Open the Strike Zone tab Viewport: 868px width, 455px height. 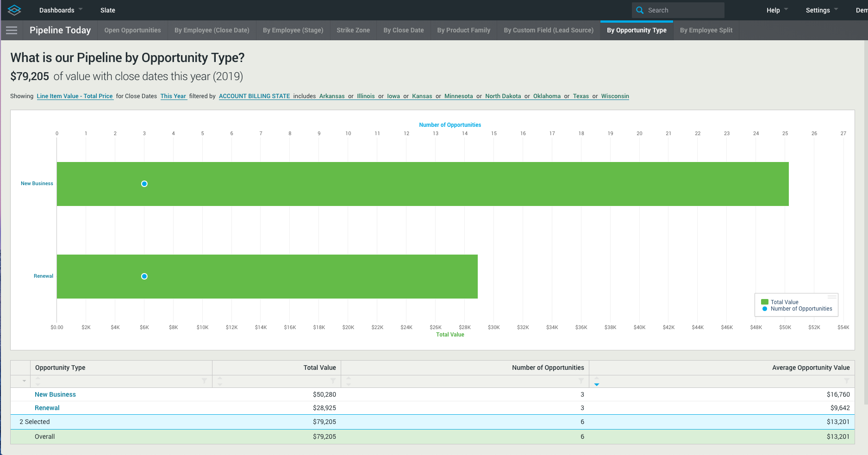point(353,30)
